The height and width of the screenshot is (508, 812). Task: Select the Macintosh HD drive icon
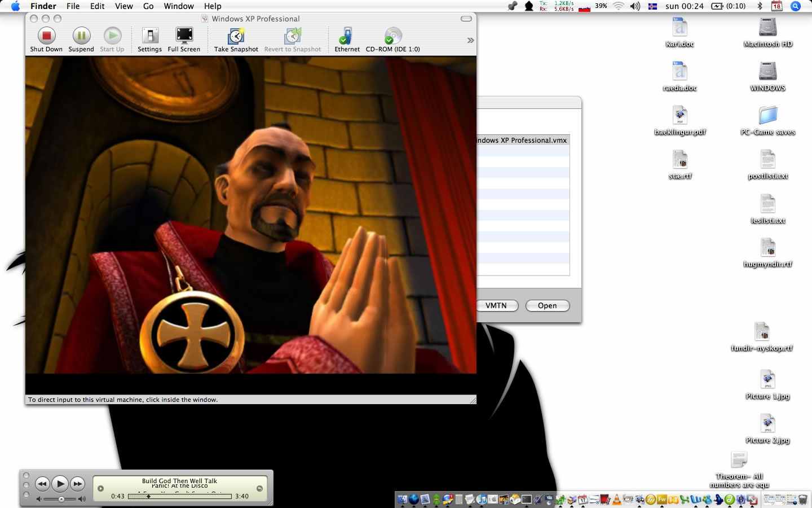(767, 33)
